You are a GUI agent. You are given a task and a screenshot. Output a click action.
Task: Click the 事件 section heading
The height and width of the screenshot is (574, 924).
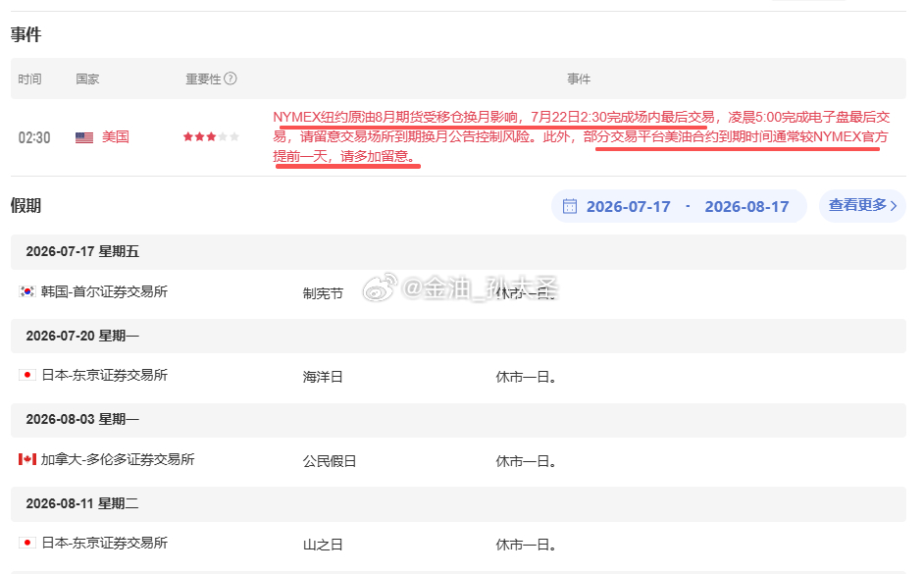tap(26, 34)
